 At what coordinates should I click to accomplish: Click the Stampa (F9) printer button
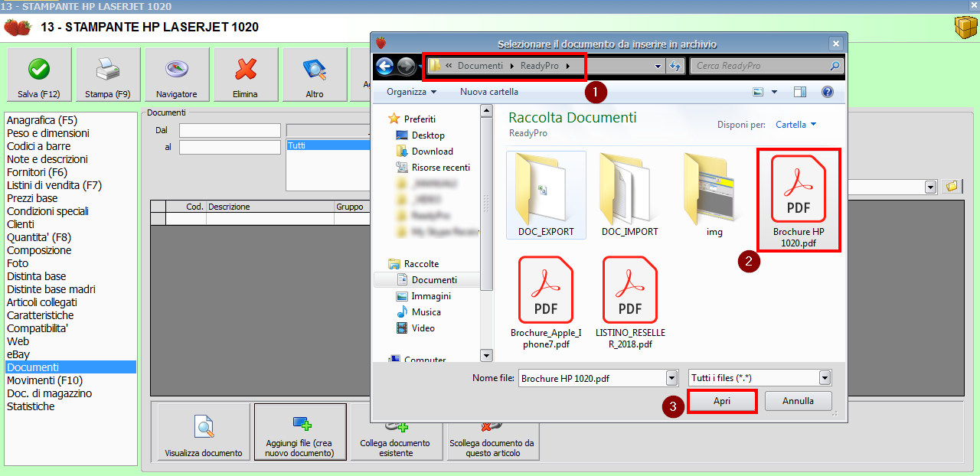pyautogui.click(x=108, y=75)
